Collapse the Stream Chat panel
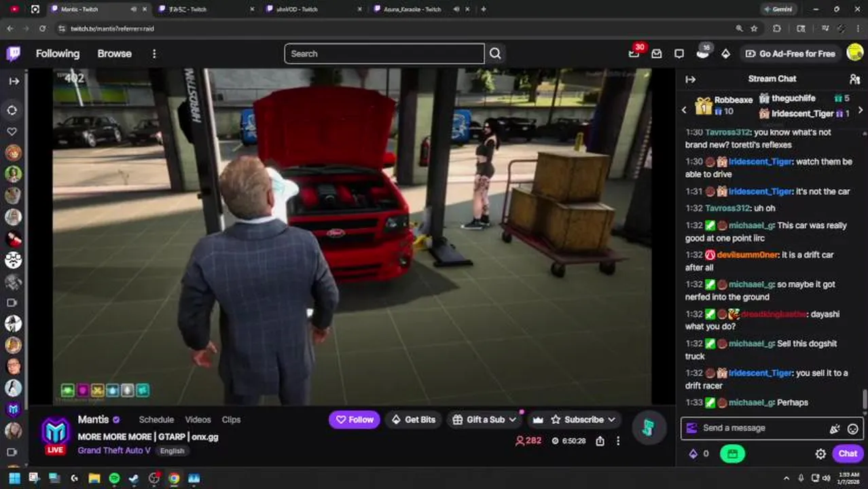The height and width of the screenshot is (489, 868). pos(691,79)
